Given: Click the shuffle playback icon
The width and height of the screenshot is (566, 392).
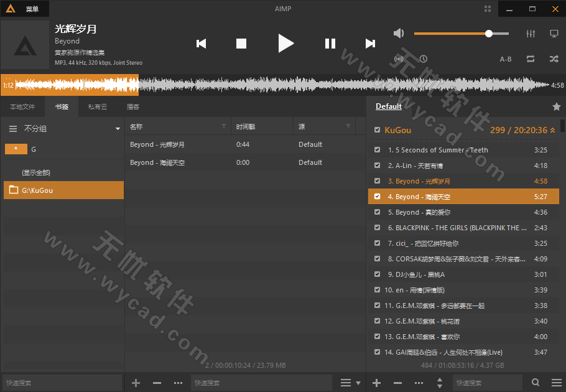Looking at the screenshot, I should coord(554,59).
